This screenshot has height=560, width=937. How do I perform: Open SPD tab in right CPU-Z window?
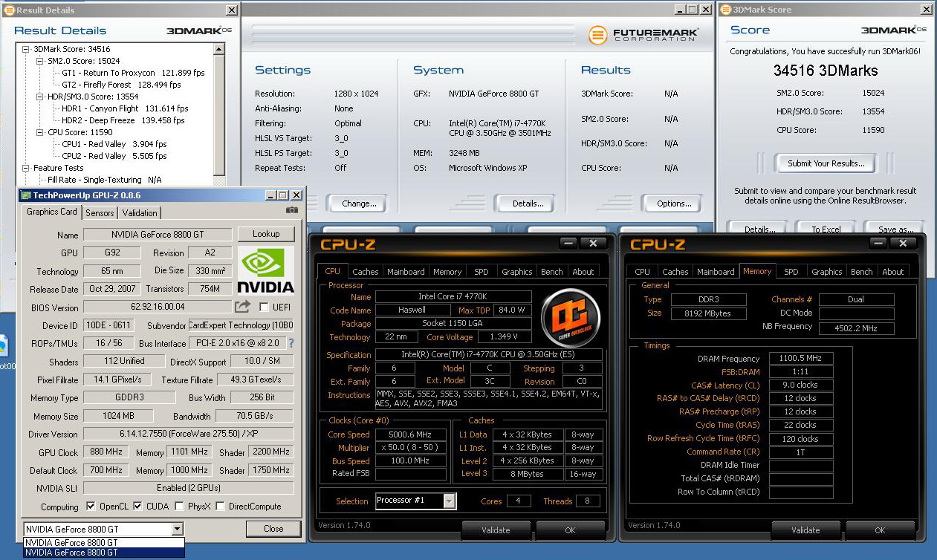[791, 272]
